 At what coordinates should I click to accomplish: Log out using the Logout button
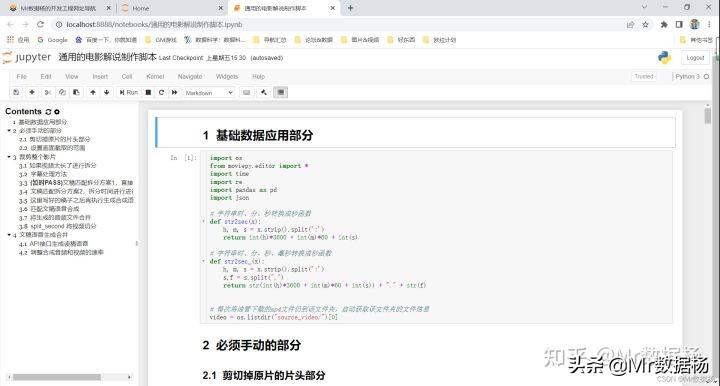coord(695,58)
